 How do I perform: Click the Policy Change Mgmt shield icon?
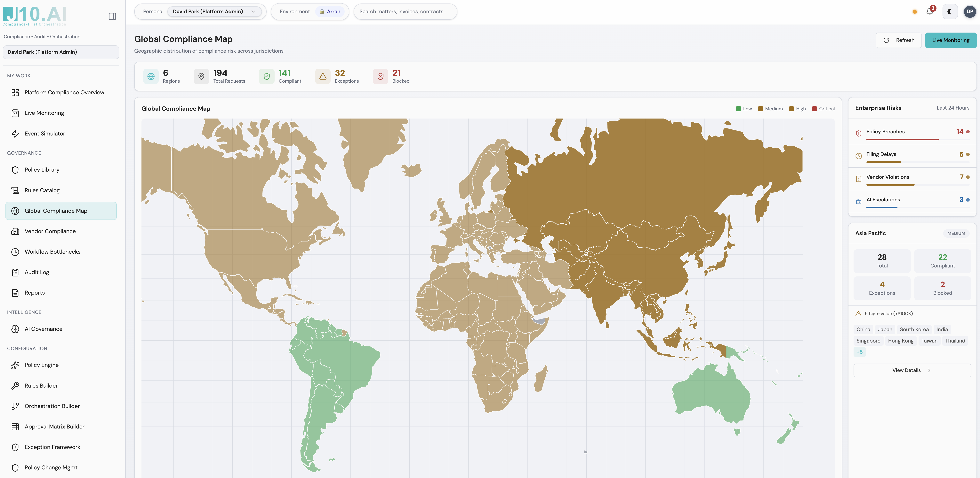pos(15,467)
